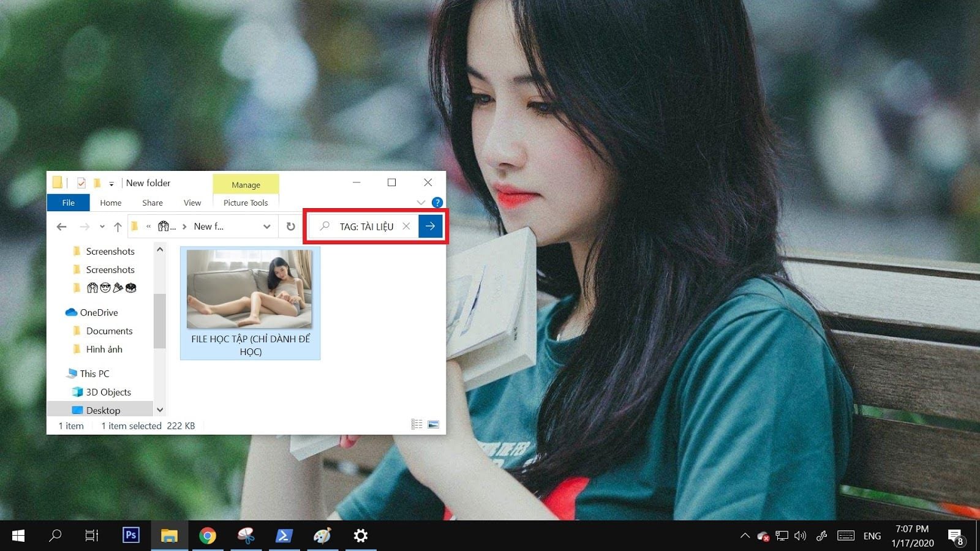980x551 pixels.
Task: Navigate up one folder level
Action: tap(118, 226)
